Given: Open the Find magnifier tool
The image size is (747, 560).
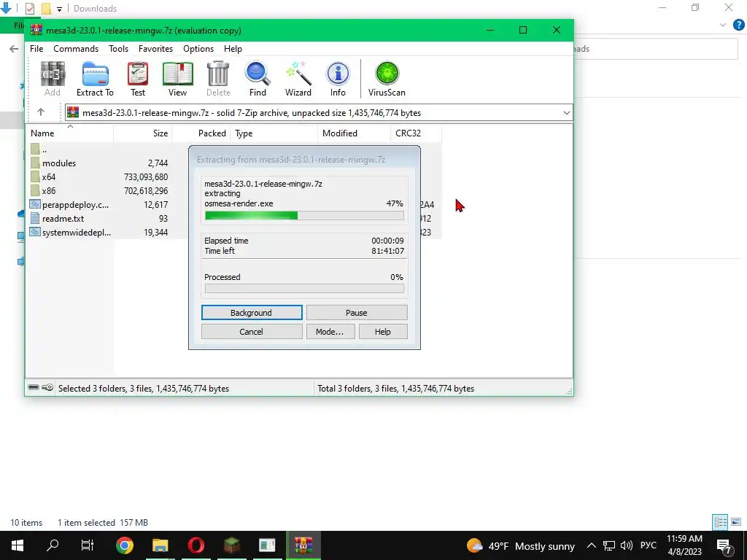Looking at the screenshot, I should click(258, 79).
